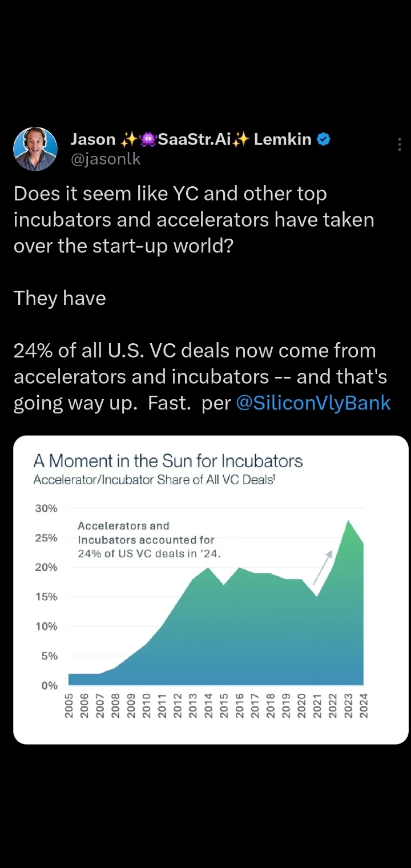411x868 pixels.
Task: Click the 0% label on the y-axis
Action: click(x=49, y=685)
